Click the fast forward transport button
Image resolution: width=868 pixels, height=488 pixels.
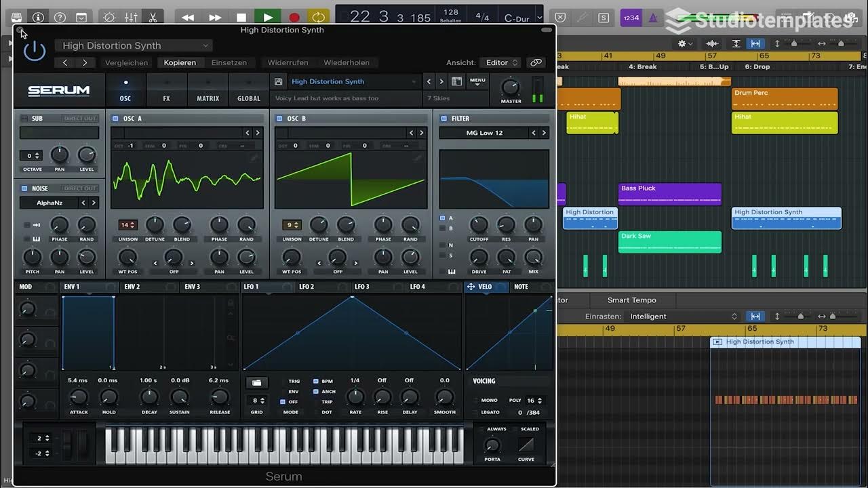coord(215,17)
